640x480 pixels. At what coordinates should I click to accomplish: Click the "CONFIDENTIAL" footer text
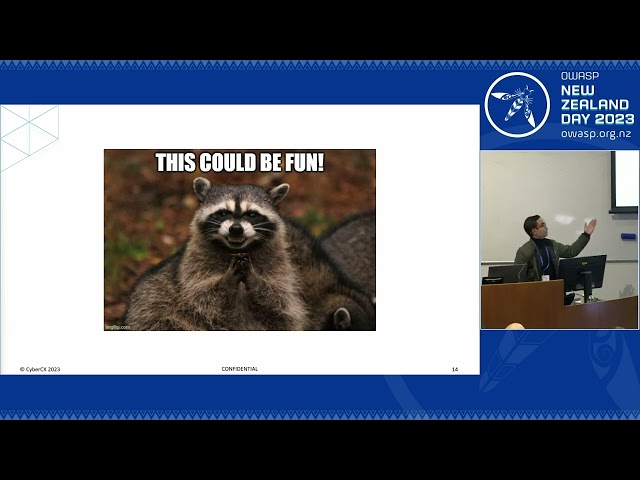coord(240,369)
